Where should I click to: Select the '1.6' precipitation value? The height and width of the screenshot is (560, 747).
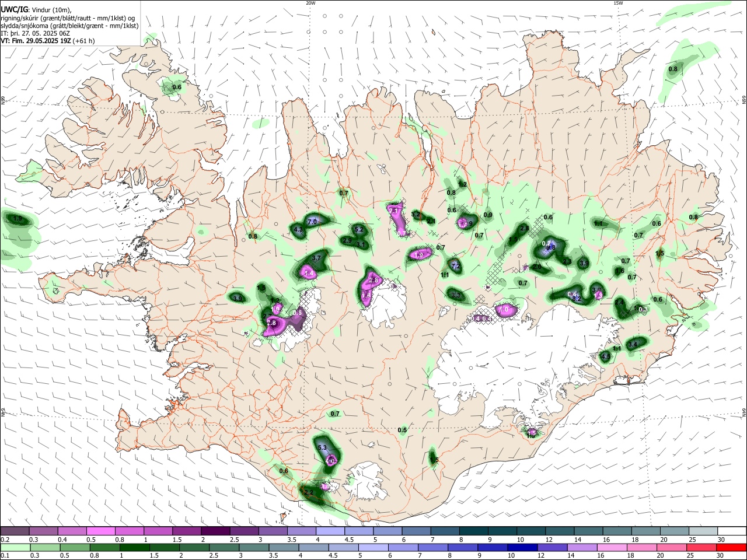click(x=620, y=271)
